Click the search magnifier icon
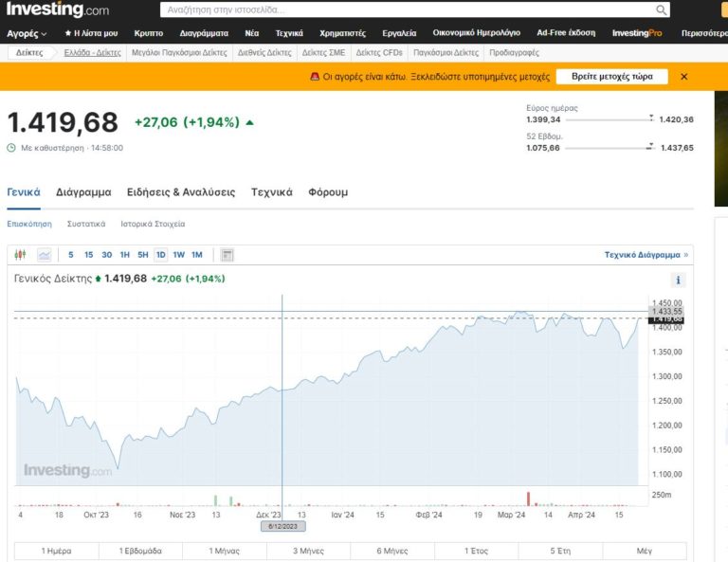 point(661,9)
